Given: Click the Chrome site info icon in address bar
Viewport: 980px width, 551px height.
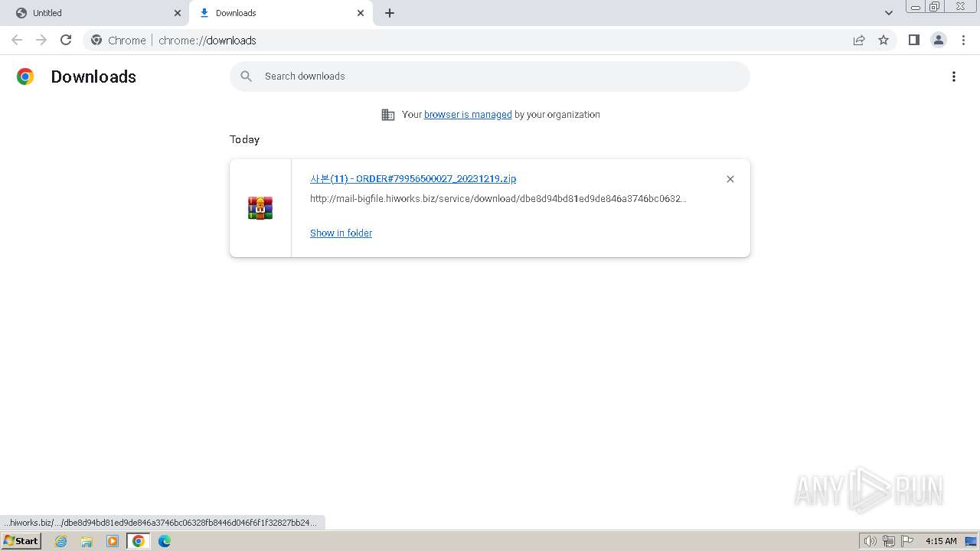Looking at the screenshot, I should [x=96, y=40].
